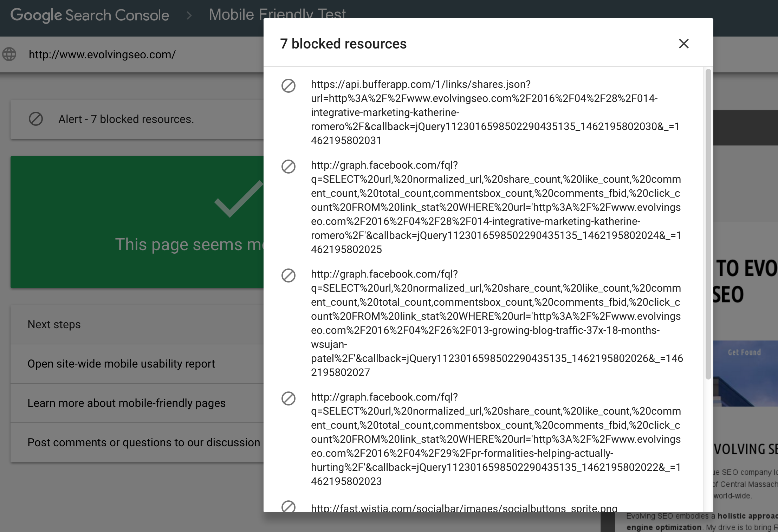Click the breadcrumb chevron after Search Console
This screenshot has height=532, width=778.
tap(189, 15)
